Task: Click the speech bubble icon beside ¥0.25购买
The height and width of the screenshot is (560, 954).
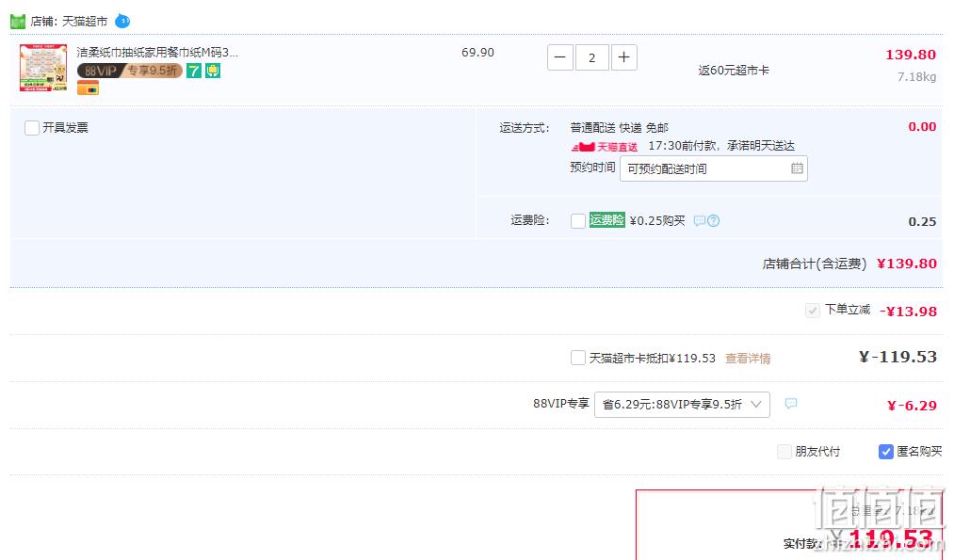Action: [699, 221]
